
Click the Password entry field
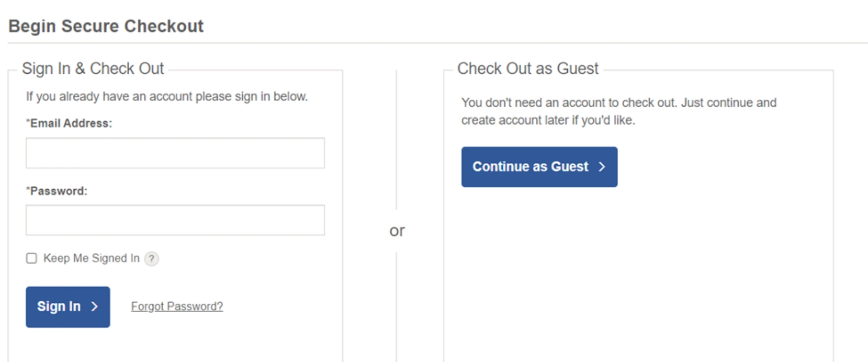pos(175,220)
